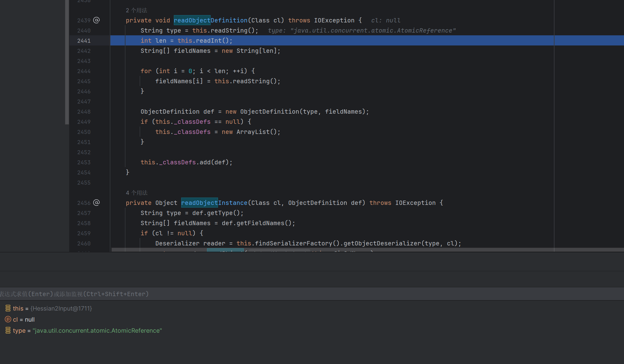
Task: Click the @ gutter icon at line 2456
Action: coord(96,203)
